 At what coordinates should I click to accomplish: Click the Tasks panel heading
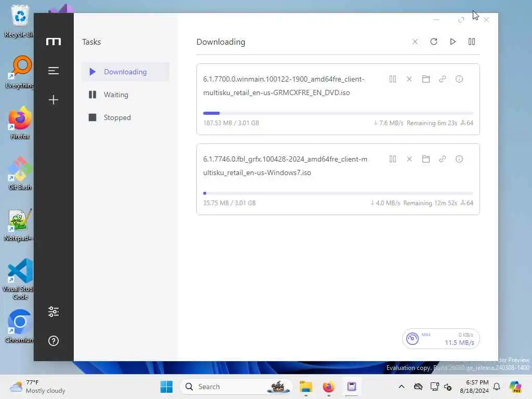point(91,42)
